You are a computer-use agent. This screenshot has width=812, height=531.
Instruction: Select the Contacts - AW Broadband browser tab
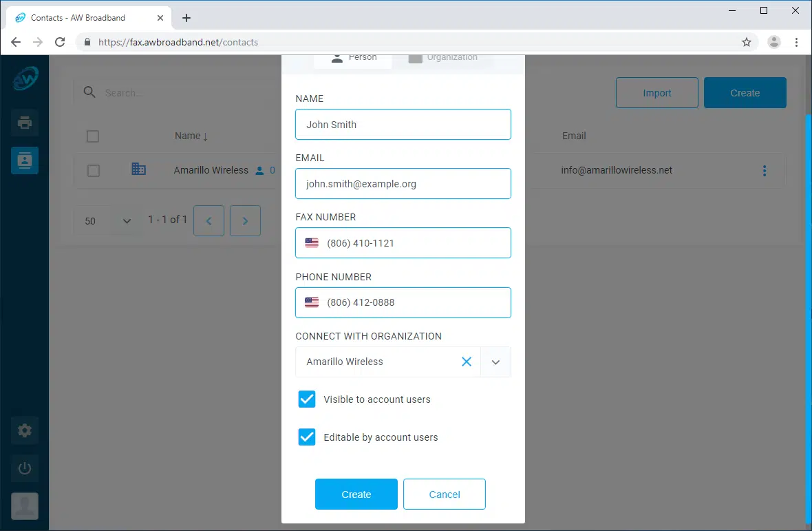[x=89, y=18]
